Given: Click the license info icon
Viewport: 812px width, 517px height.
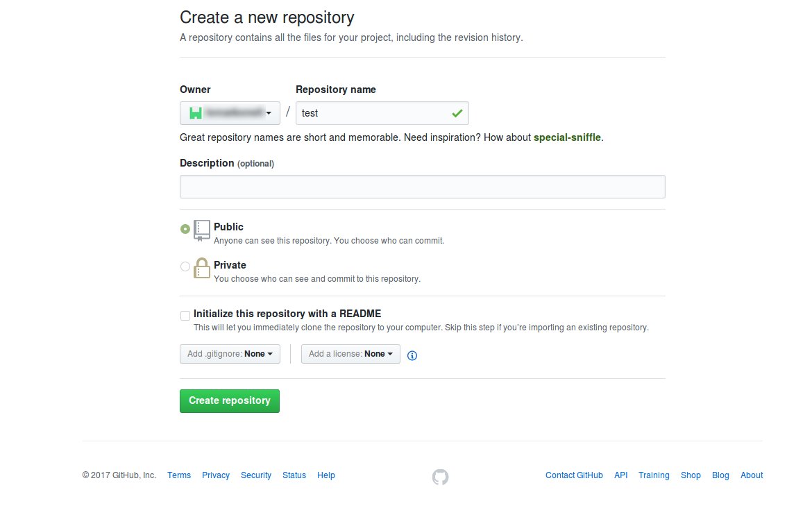Looking at the screenshot, I should (x=412, y=355).
